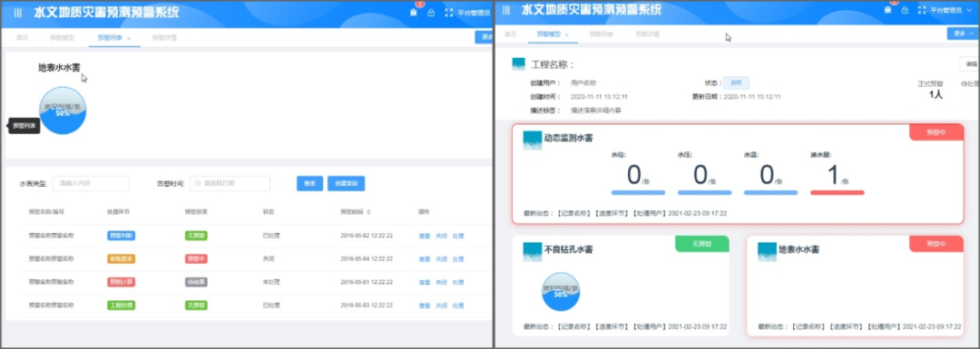This screenshot has width=980, height=349.
Task: Focus the 水害类型 input field
Action: pos(91,183)
